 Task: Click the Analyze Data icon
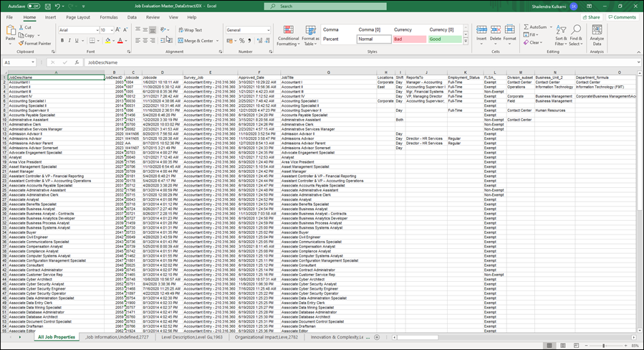[x=596, y=35]
